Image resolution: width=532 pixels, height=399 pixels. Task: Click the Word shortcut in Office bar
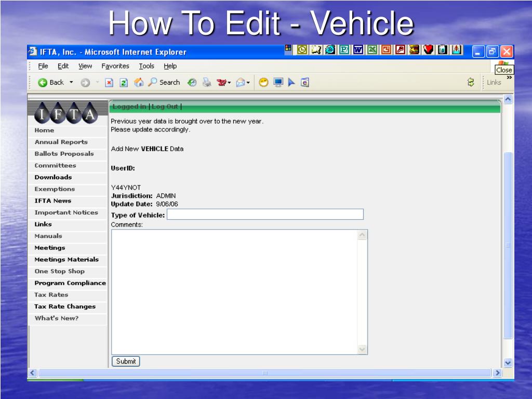tap(358, 50)
